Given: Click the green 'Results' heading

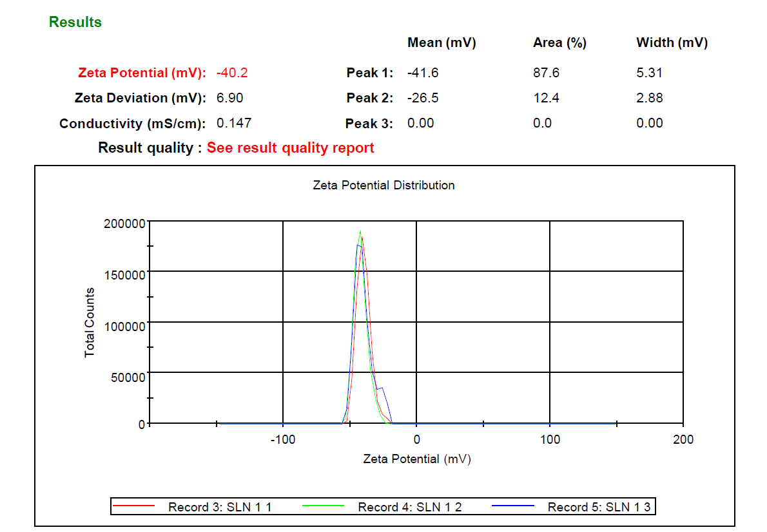Looking at the screenshot, I should click(75, 23).
